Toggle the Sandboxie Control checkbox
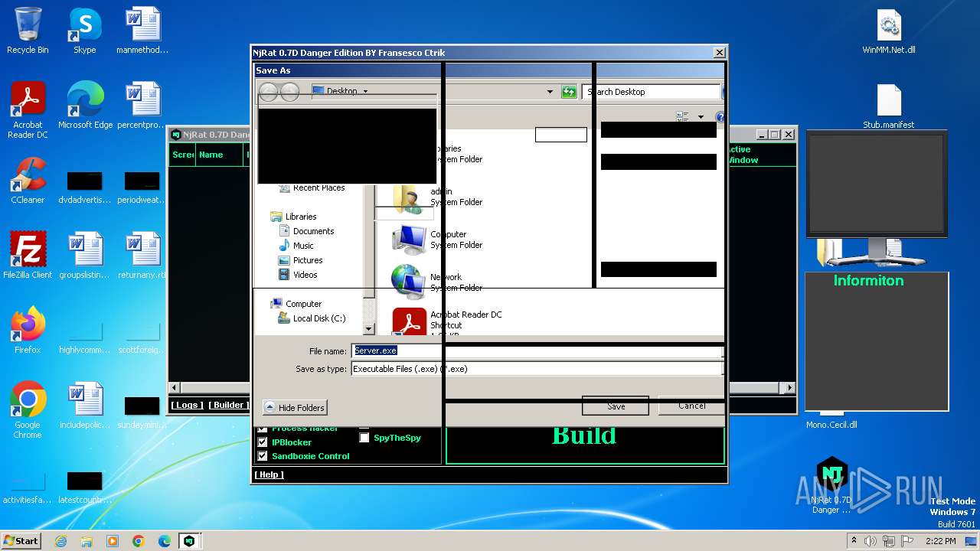 click(263, 456)
